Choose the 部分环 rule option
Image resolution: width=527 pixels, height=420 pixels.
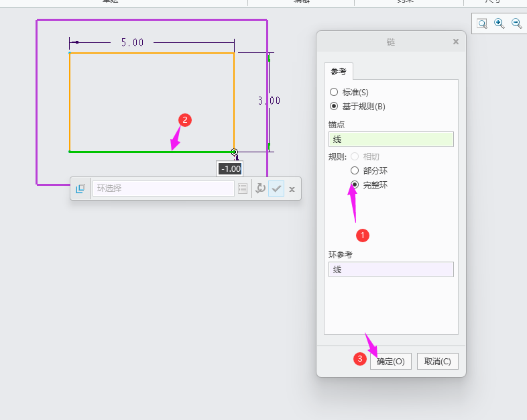(355, 170)
